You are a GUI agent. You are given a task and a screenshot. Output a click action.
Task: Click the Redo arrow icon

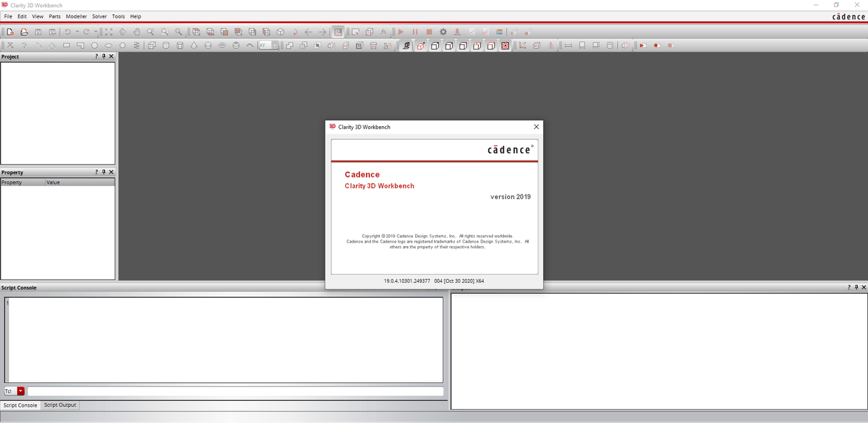tap(87, 32)
